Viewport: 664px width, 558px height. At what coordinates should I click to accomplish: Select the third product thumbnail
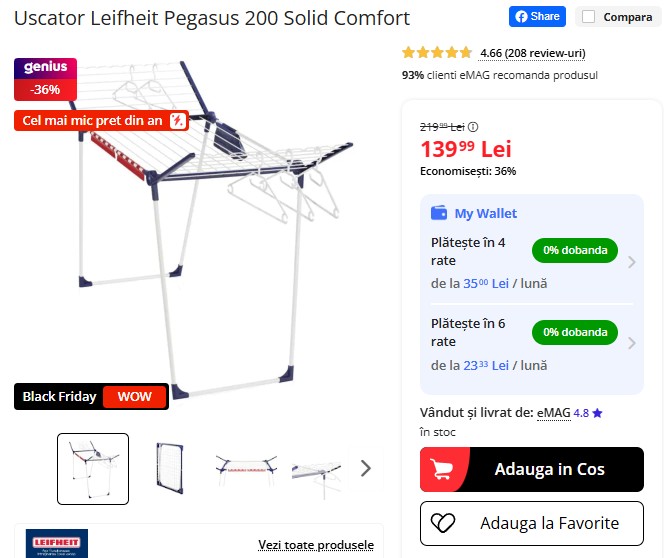click(x=246, y=468)
